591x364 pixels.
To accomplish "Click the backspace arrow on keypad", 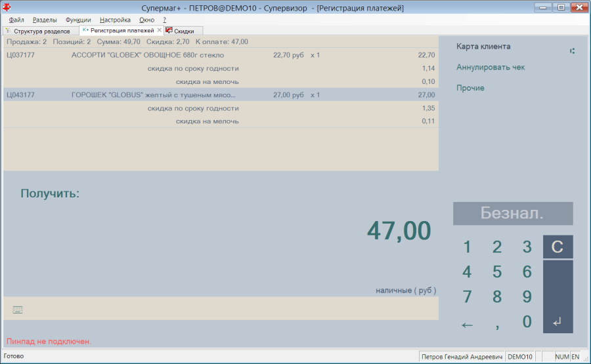I will pyautogui.click(x=467, y=325).
